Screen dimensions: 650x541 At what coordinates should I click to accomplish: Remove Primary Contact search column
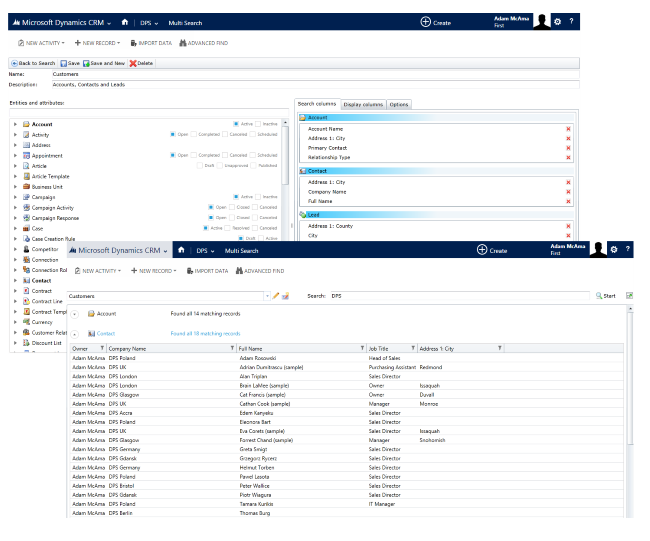[568, 148]
